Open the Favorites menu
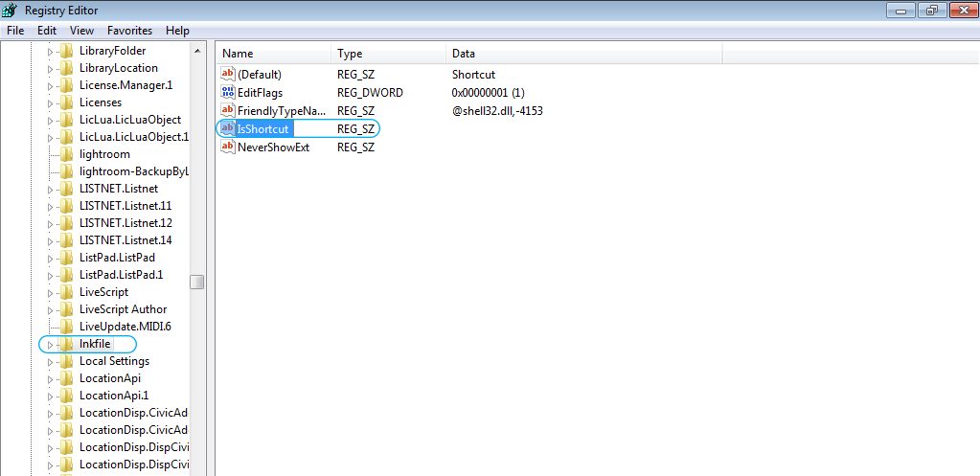The width and height of the screenshot is (980, 476). (x=129, y=31)
